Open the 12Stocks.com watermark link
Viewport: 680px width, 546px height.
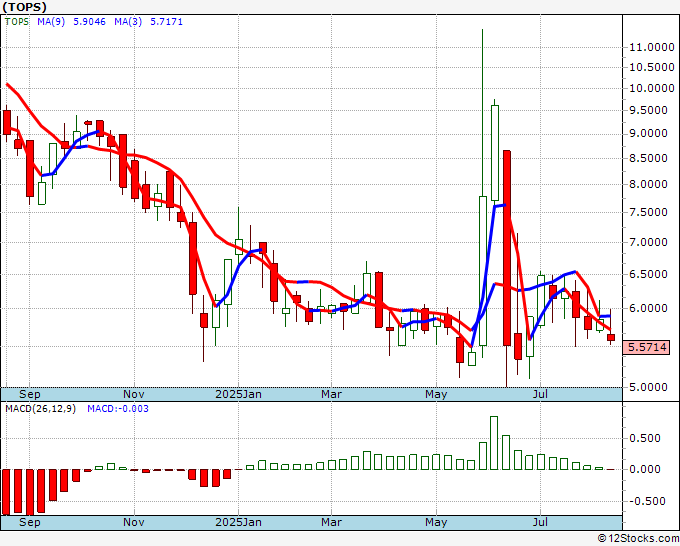tap(637, 538)
